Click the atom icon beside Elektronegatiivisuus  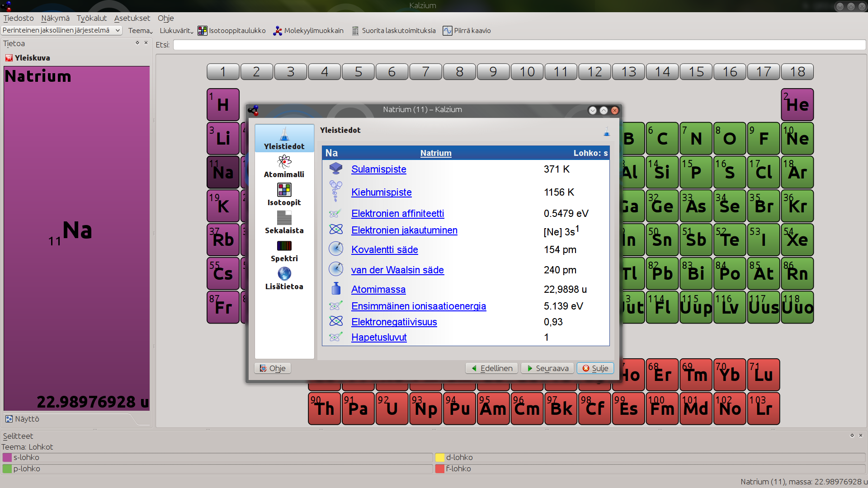336,321
